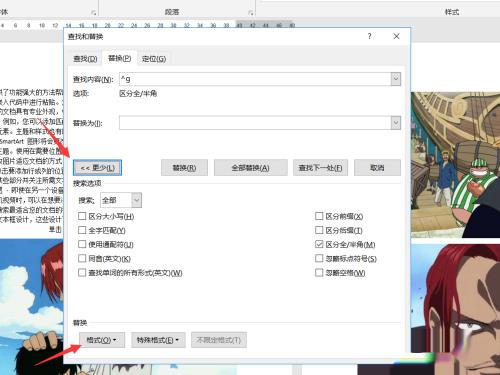Open the 特殊格式(E) dropdown button
The width and height of the screenshot is (500, 375).
[158, 340]
